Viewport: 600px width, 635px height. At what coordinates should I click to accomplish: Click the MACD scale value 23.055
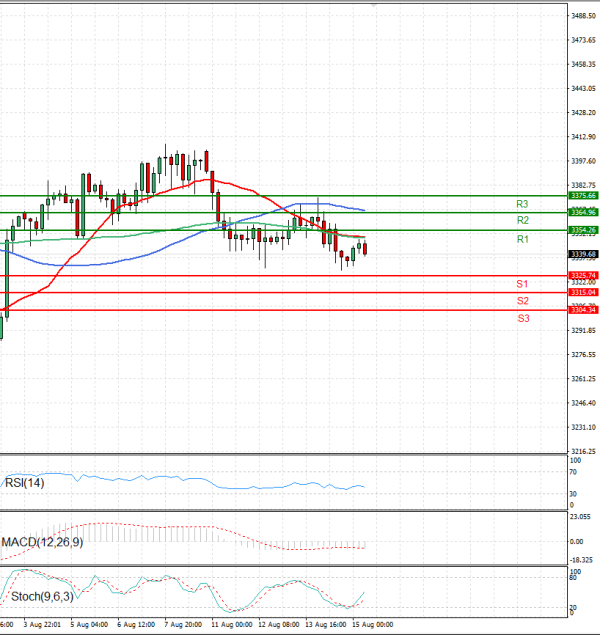(580, 517)
